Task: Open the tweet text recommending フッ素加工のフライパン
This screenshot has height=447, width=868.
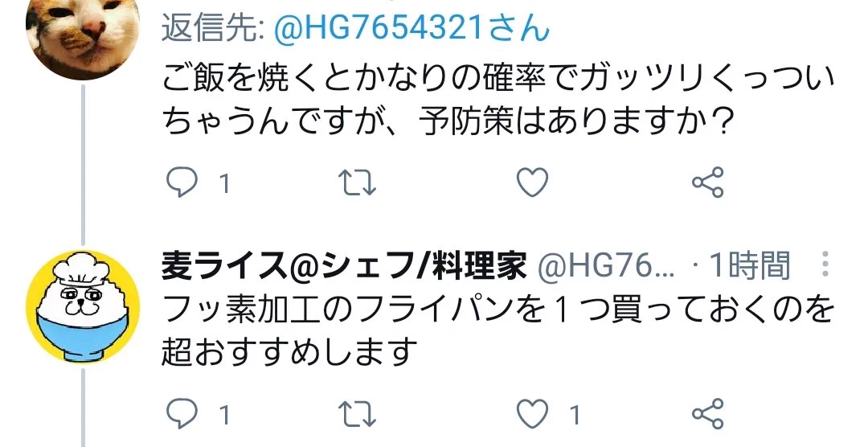Action: tap(497, 331)
